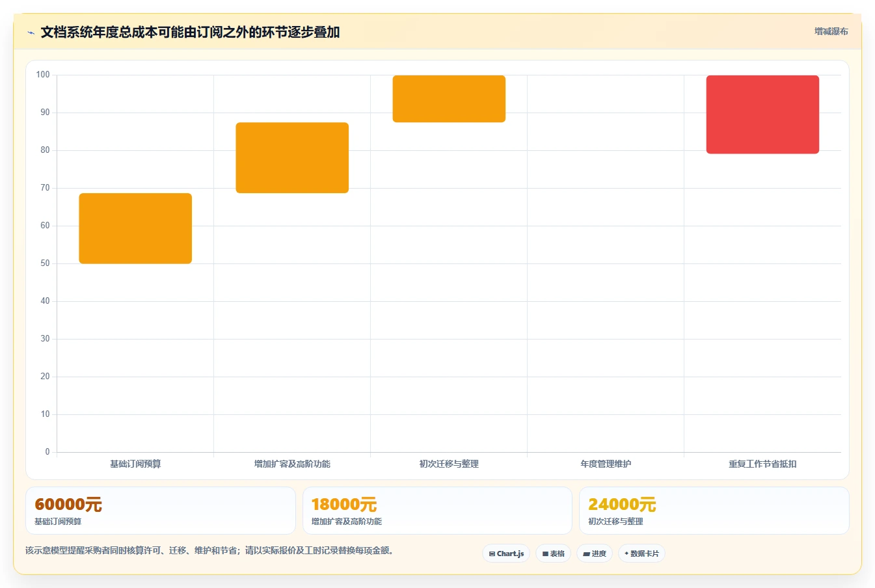Select the orange 增加扩容及高阶功能 waterfall bar
This screenshot has height=588, width=875.
click(x=292, y=157)
